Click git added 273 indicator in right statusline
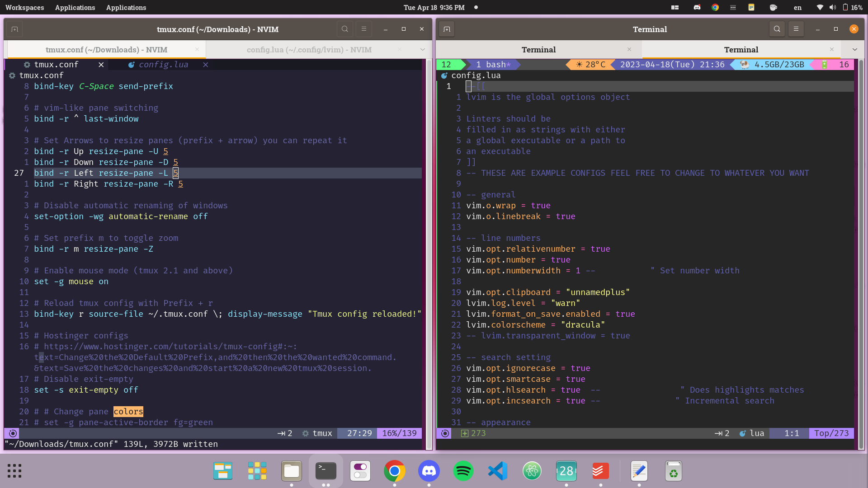This screenshot has height=488, width=868. tap(473, 433)
